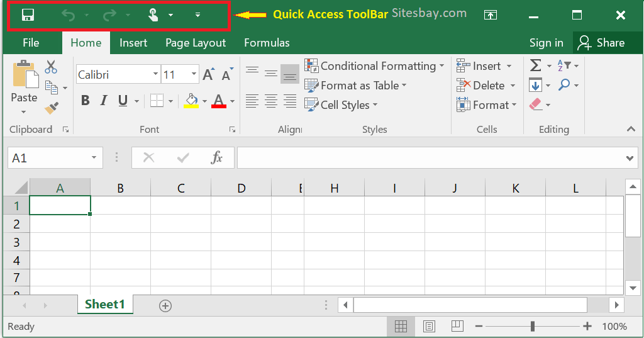Click Sort & Filter icon

(564, 65)
